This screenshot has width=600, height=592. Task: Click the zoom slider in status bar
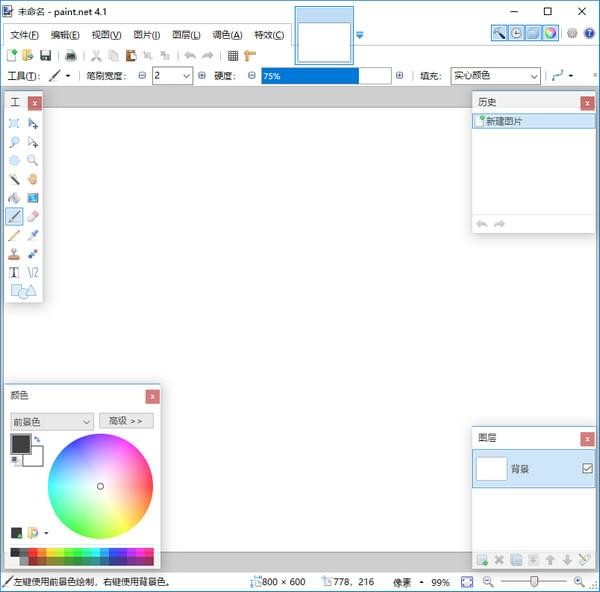click(534, 581)
